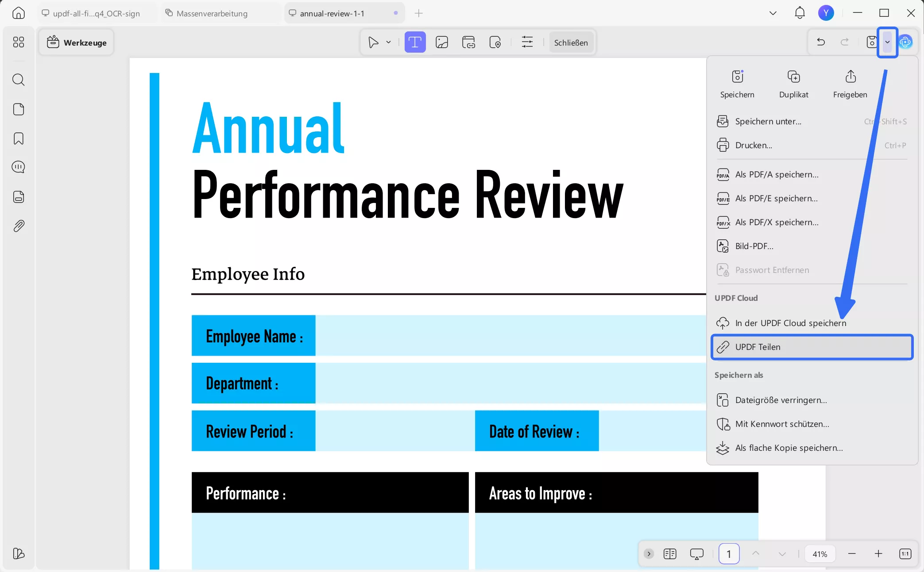Image resolution: width=924 pixels, height=572 pixels.
Task: Open the tab list chevron in title bar
Action: [773, 13]
